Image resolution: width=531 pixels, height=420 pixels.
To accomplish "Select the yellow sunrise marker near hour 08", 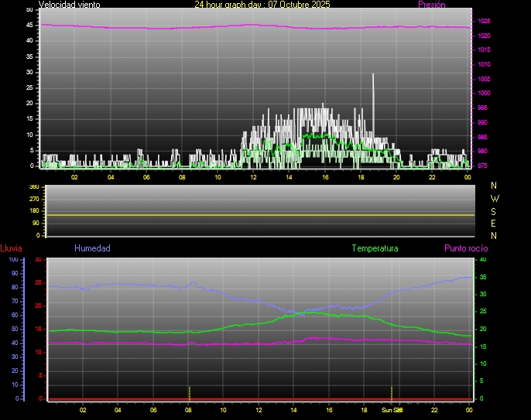I will (x=189, y=391).
